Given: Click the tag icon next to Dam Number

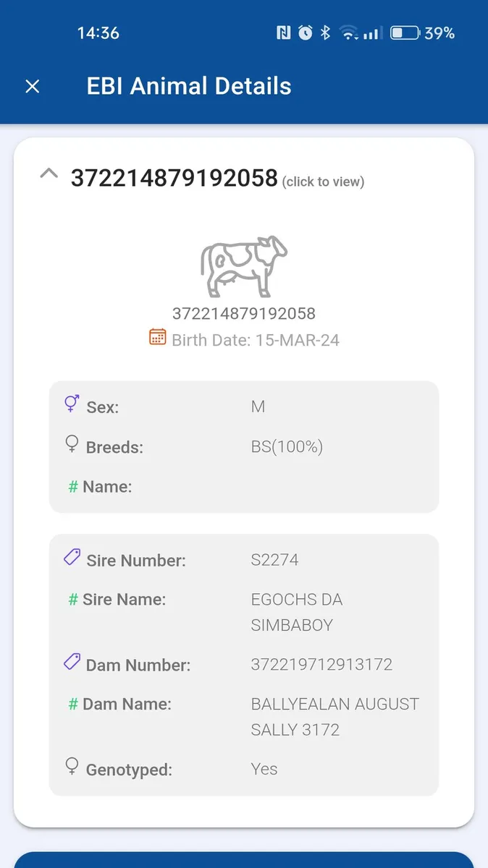Looking at the screenshot, I should [x=72, y=661].
